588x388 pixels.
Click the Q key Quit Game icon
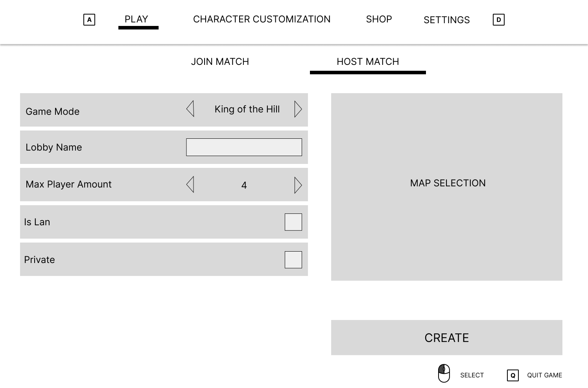click(513, 375)
